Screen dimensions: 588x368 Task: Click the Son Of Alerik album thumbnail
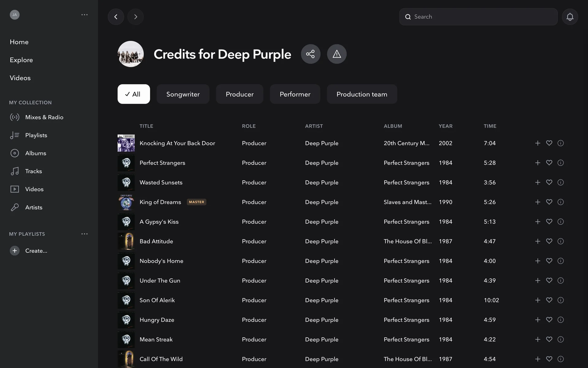(x=126, y=300)
